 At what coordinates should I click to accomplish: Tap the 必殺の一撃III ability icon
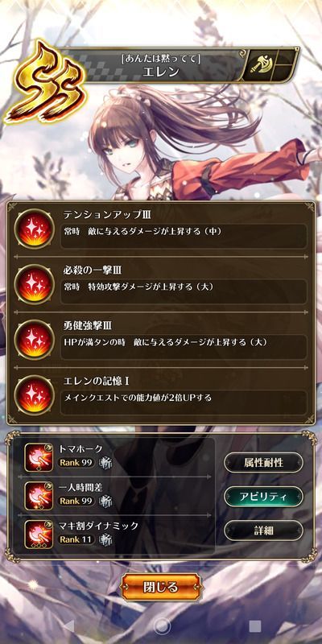35,285
